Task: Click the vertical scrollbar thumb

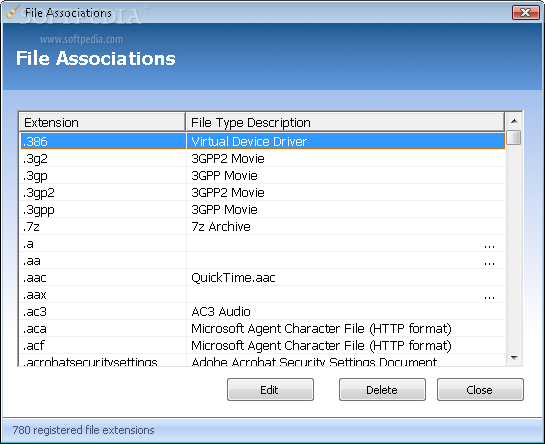Action: pyautogui.click(x=514, y=137)
